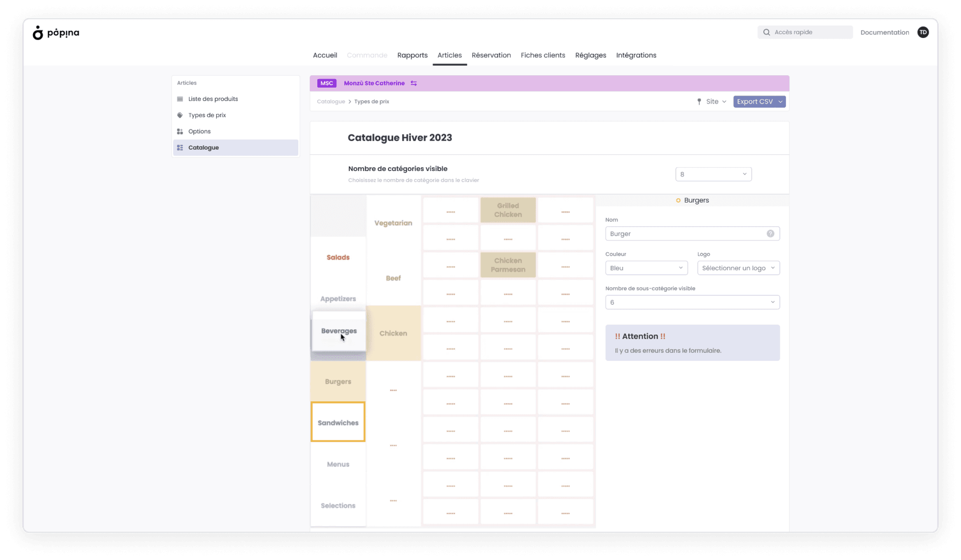Open the TD user avatar
The height and width of the screenshot is (560, 961).
click(923, 32)
